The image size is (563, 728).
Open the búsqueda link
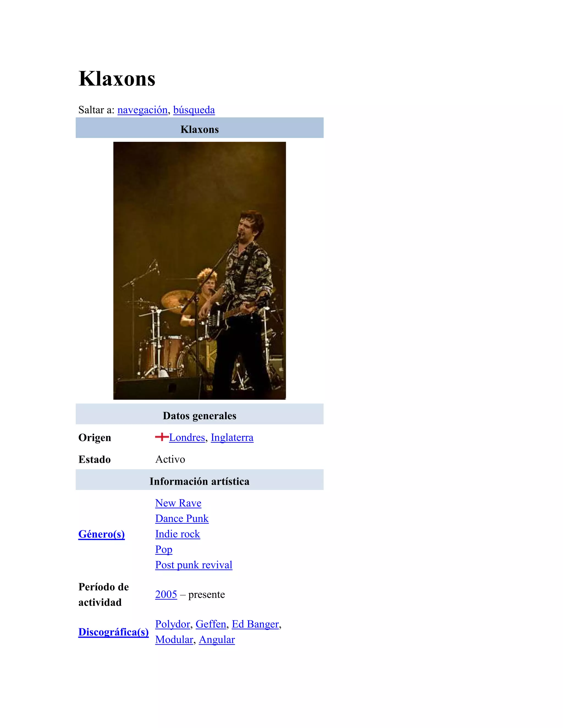tap(194, 110)
